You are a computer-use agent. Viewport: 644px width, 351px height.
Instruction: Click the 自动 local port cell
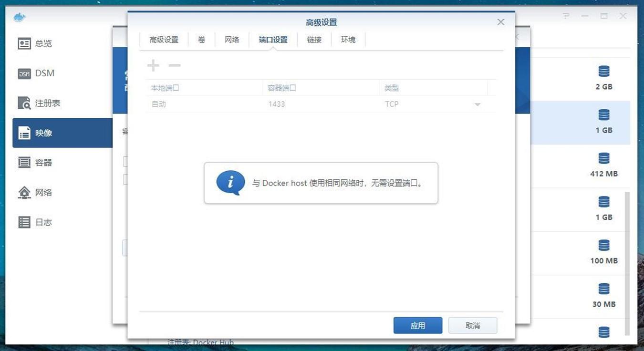coord(159,104)
